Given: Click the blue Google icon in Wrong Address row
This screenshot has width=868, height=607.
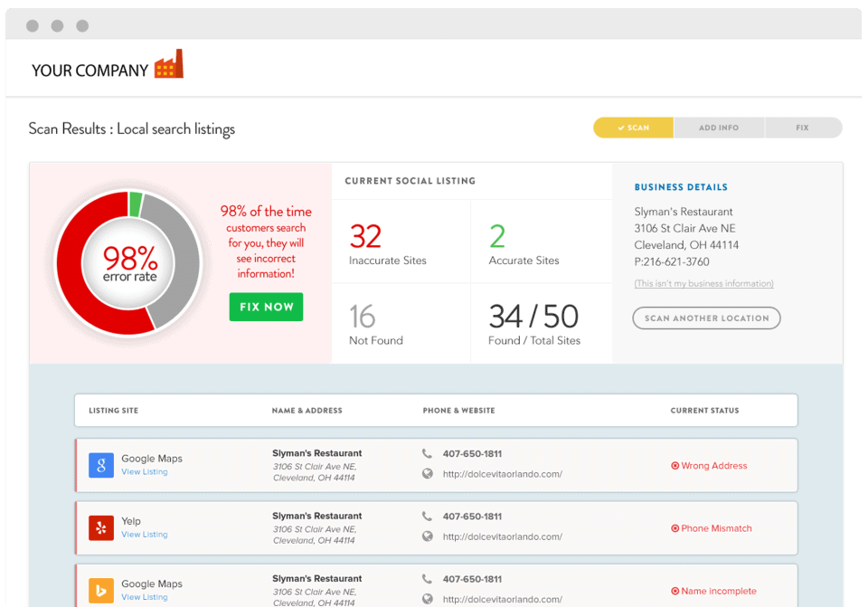Looking at the screenshot, I should [101, 465].
